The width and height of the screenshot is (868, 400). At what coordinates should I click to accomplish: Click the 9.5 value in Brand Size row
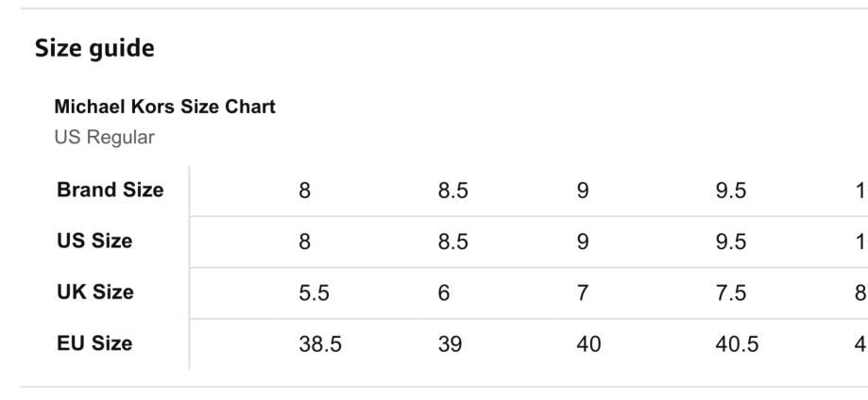pos(731,191)
